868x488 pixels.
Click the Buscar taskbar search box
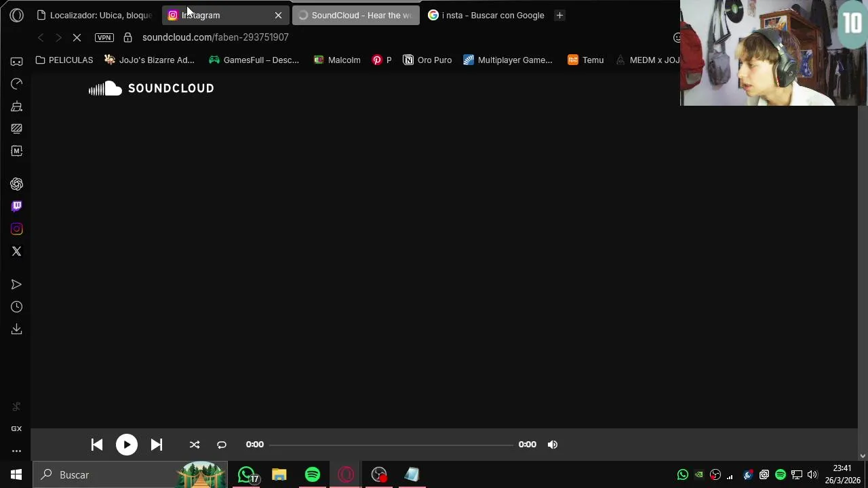coord(131,474)
